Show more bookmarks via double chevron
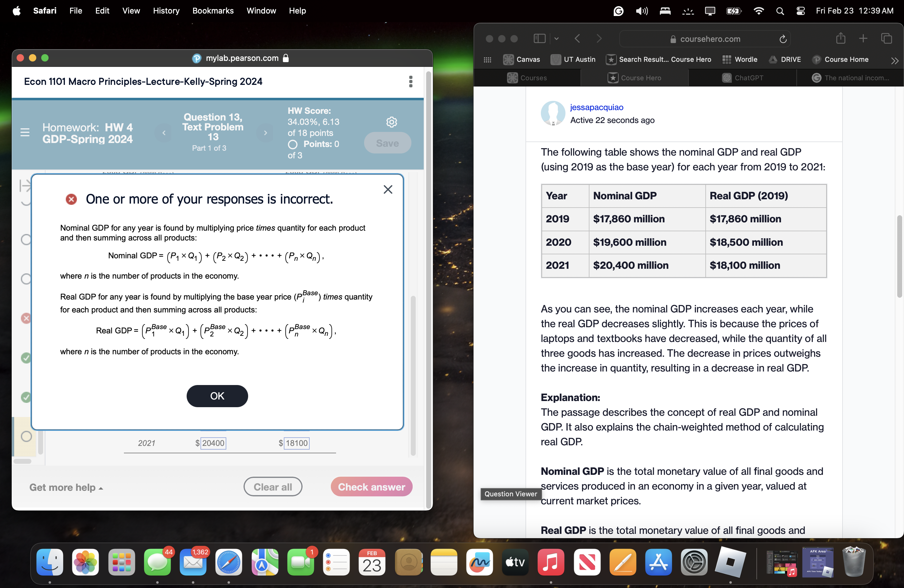The image size is (904, 588). pos(894,60)
